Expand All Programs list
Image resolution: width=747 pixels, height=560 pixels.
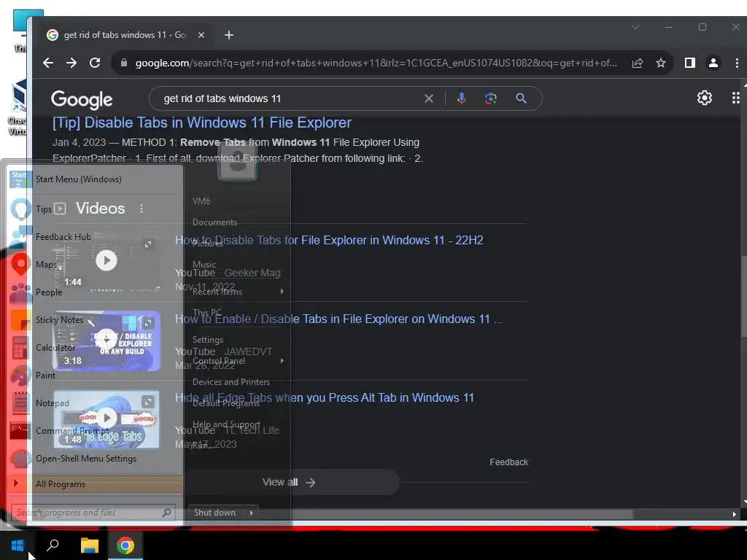(x=96, y=484)
